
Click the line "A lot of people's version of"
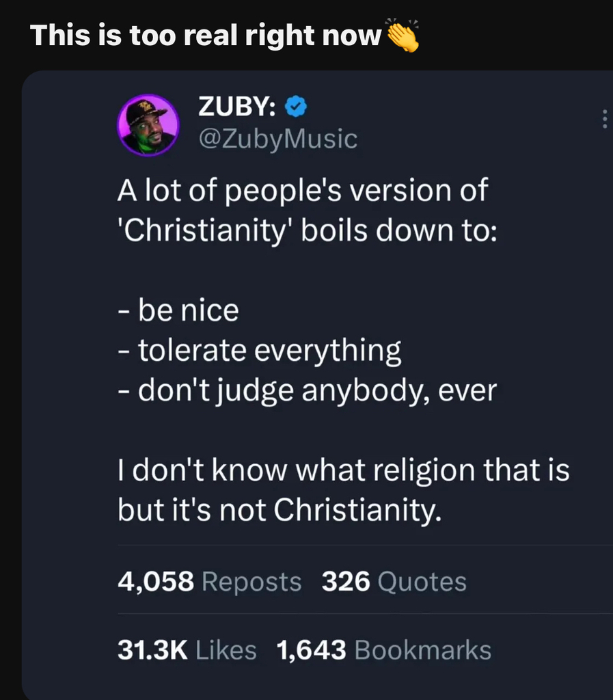(303, 191)
